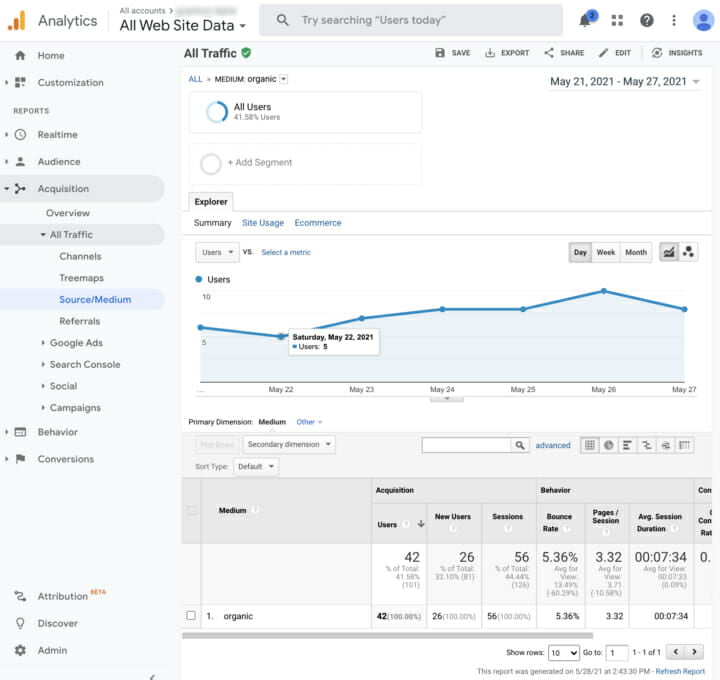Open the MEDIUM organic breadcrumb dropdown

[x=284, y=79]
